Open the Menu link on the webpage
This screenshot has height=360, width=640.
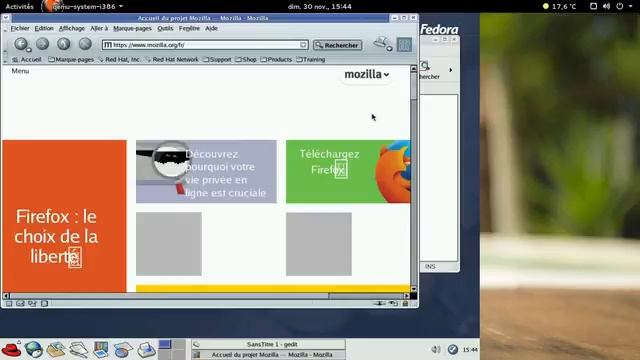click(20, 71)
